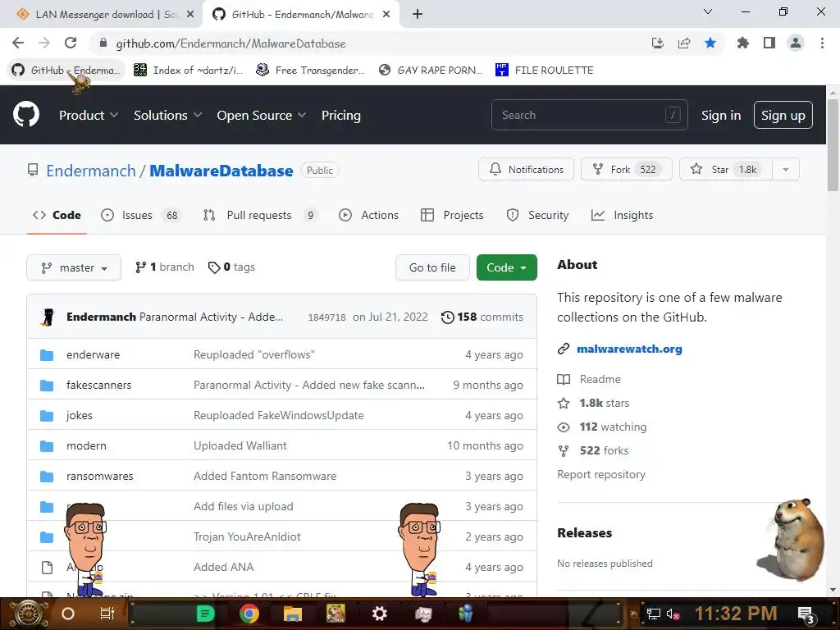Open the Index of ~dartz bookmark
Screen dimensions: 840x630
tap(188, 70)
